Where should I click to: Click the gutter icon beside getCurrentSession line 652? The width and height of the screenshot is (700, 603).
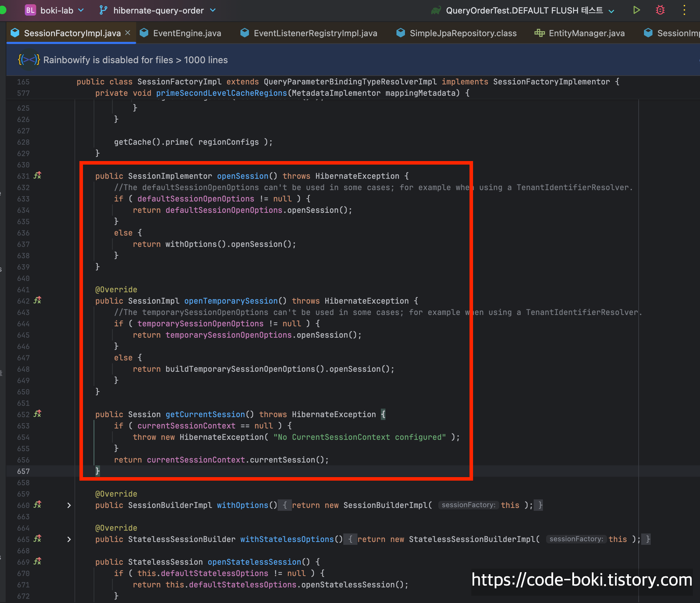pyautogui.click(x=37, y=414)
